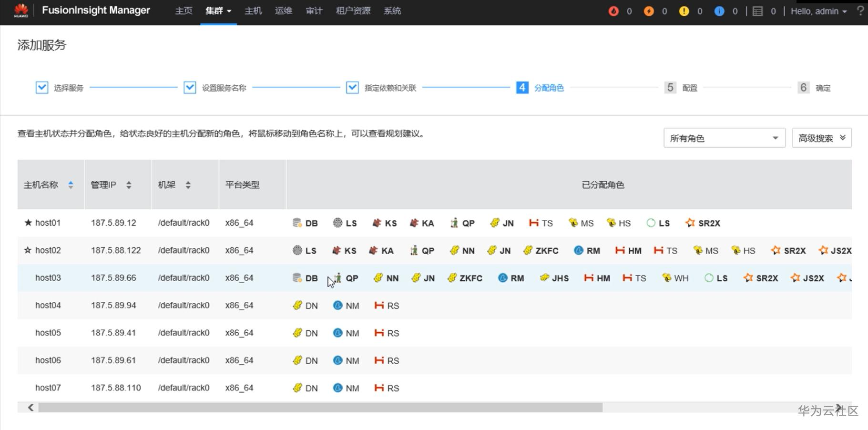Click the scrollbar left arrow

[31, 408]
